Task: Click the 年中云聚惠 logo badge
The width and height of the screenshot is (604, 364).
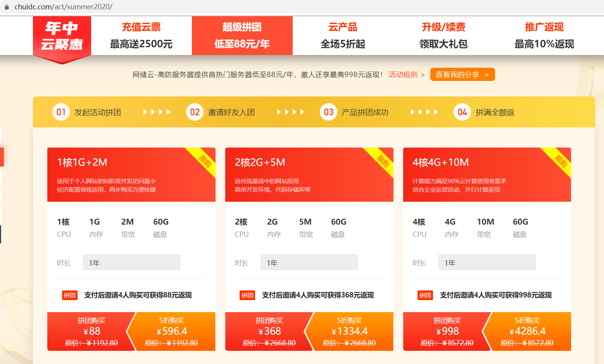Action: point(62,37)
